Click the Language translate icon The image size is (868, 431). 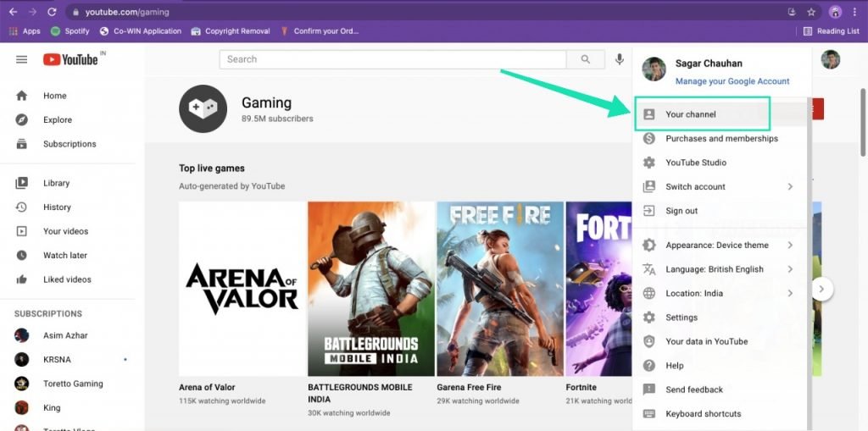coord(648,269)
